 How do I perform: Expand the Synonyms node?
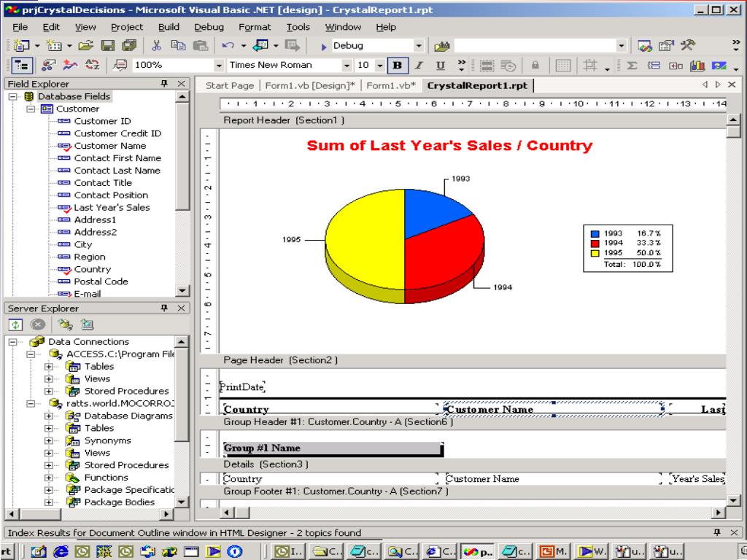click(49, 440)
